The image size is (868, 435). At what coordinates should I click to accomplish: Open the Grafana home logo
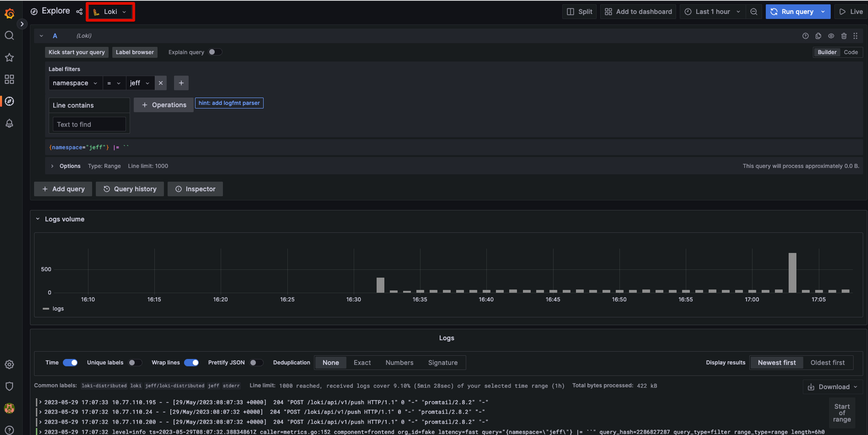tap(10, 13)
